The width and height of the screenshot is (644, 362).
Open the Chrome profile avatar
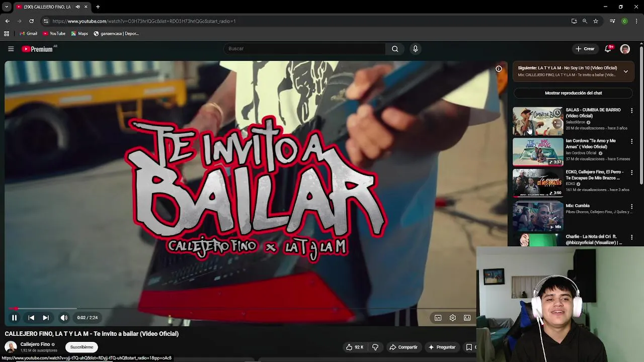pos(624,21)
